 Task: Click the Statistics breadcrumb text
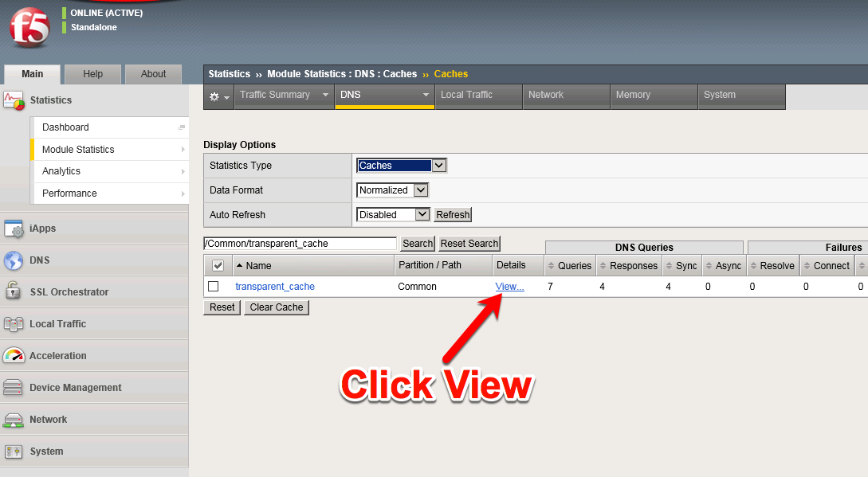click(230, 74)
